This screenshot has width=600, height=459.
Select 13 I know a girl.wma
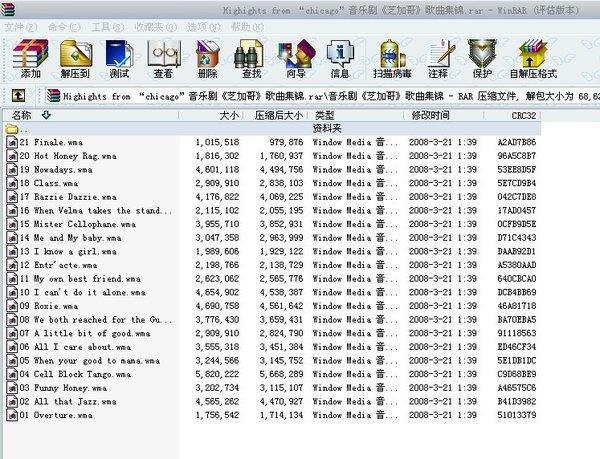[68, 252]
